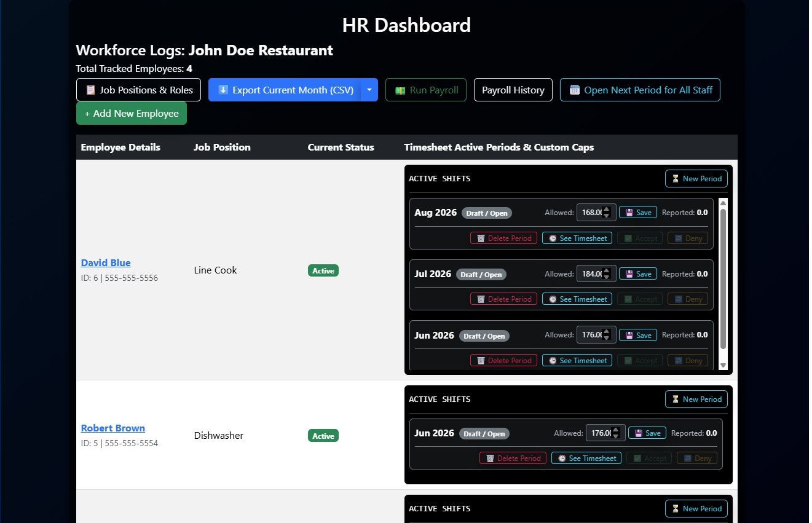This screenshot has width=812, height=523.
Task: Save David Blue's Jun 2026 allowed hours
Action: point(638,335)
